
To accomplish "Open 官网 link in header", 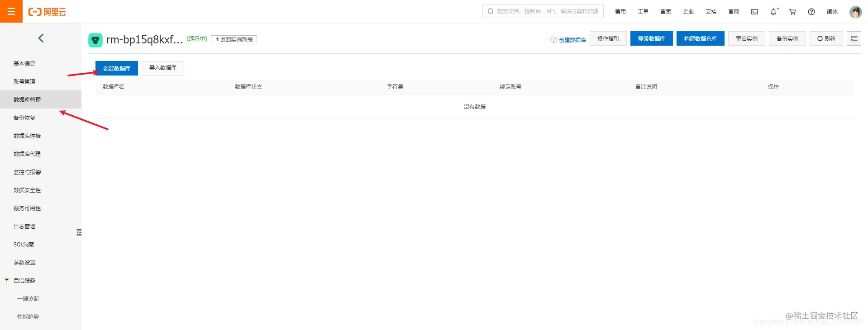I will pyautogui.click(x=734, y=12).
